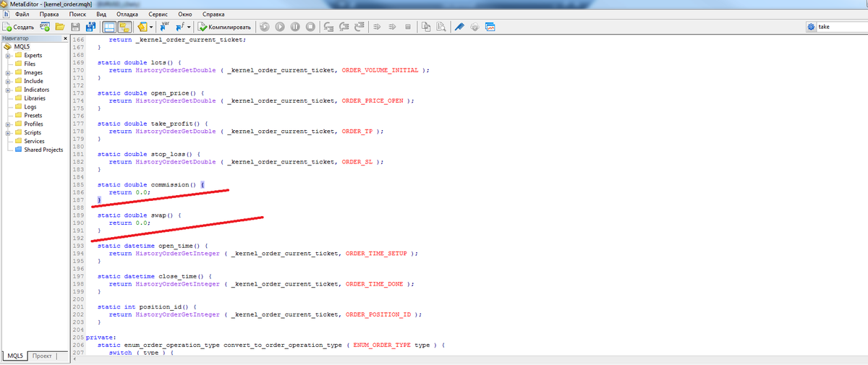Viewport: 868px width, 365px height.
Task: Open the dropdown arrow next to the bookmark icon
Action: click(x=151, y=27)
